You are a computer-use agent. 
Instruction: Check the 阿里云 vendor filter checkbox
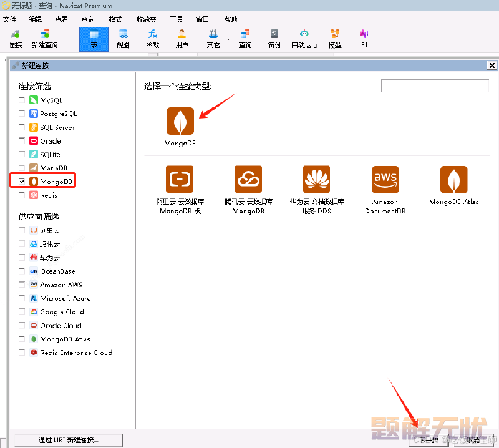pos(22,230)
